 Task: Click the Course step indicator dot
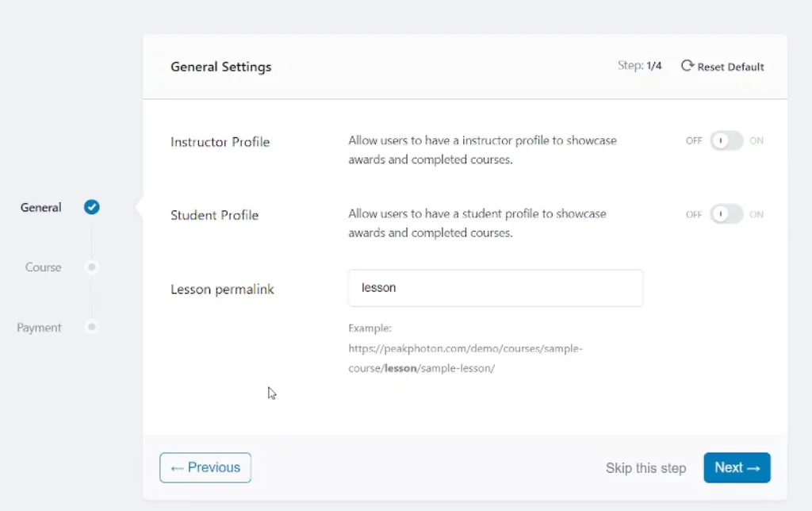point(91,267)
